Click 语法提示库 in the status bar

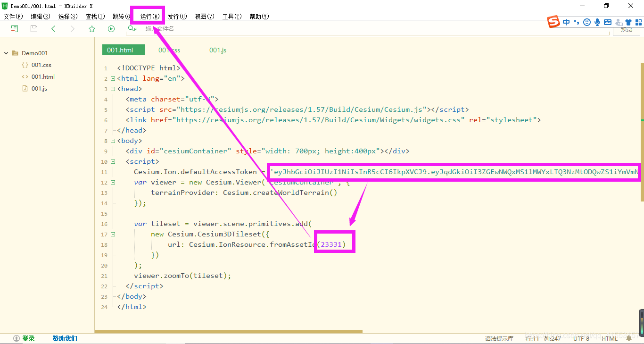point(499,338)
